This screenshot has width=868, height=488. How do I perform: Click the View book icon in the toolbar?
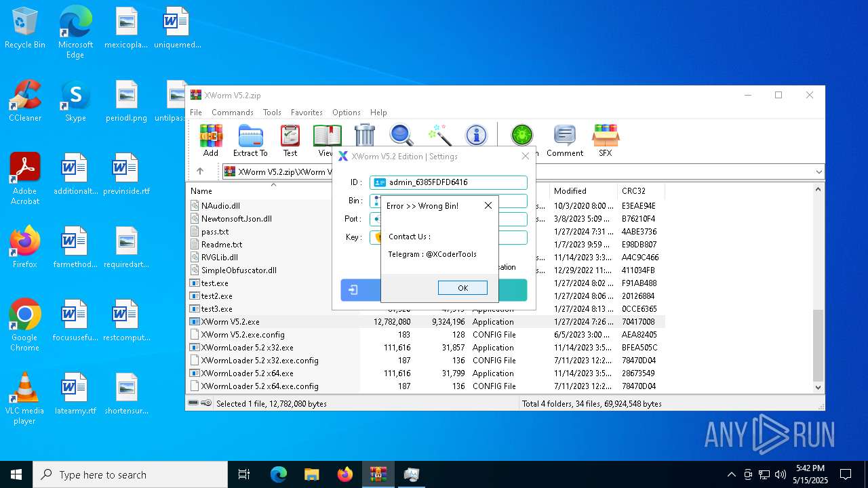pos(327,140)
